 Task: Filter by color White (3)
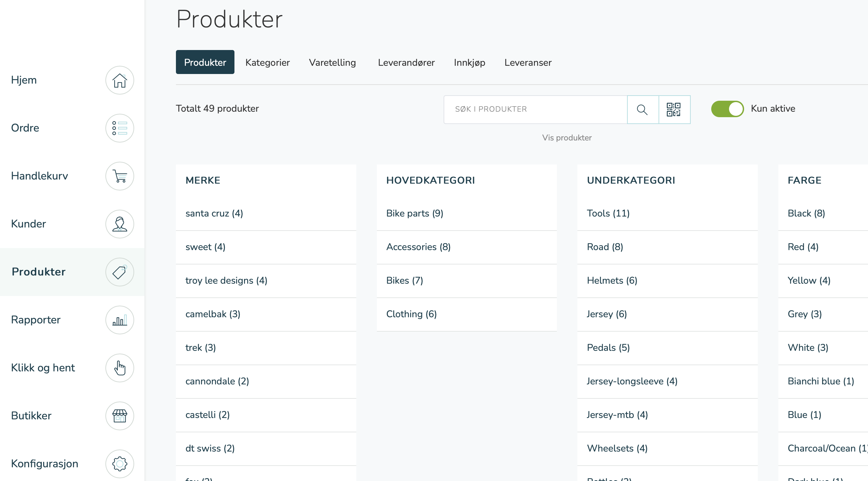(823, 348)
